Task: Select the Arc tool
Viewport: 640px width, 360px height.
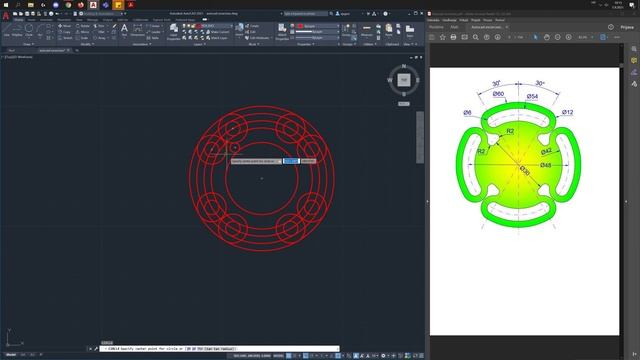Action: (x=40, y=30)
